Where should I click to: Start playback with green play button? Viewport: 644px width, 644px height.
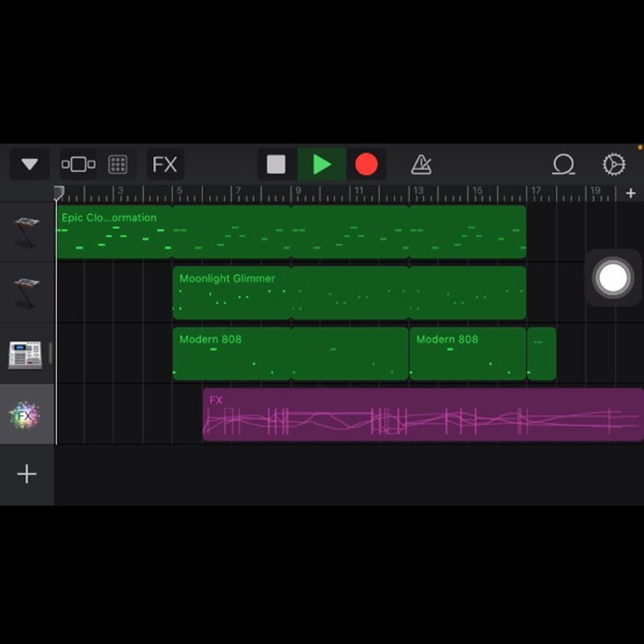pos(322,164)
